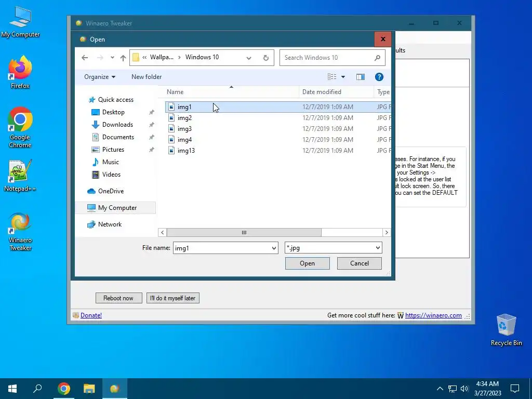Refresh the Windows 10 folder view
Image resolution: width=532 pixels, height=399 pixels.
(266, 58)
